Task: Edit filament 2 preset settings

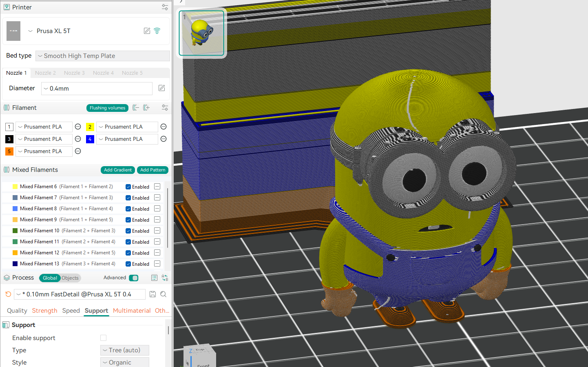Action: click(x=164, y=127)
